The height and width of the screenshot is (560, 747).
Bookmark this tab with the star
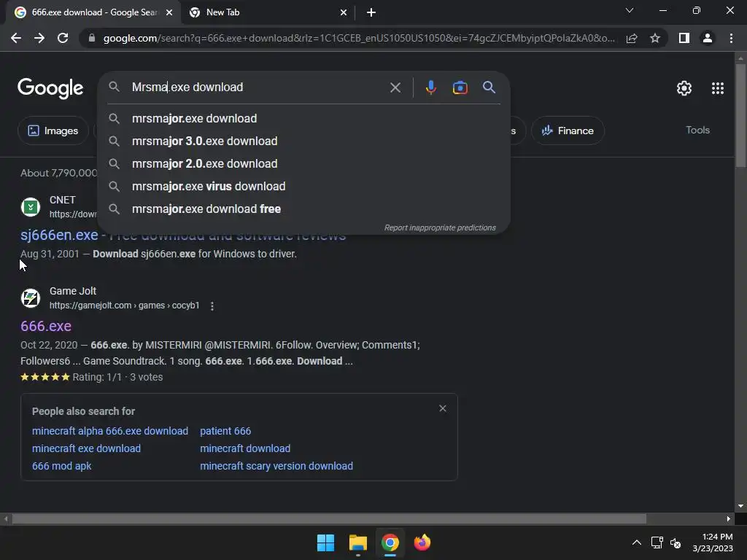point(655,38)
